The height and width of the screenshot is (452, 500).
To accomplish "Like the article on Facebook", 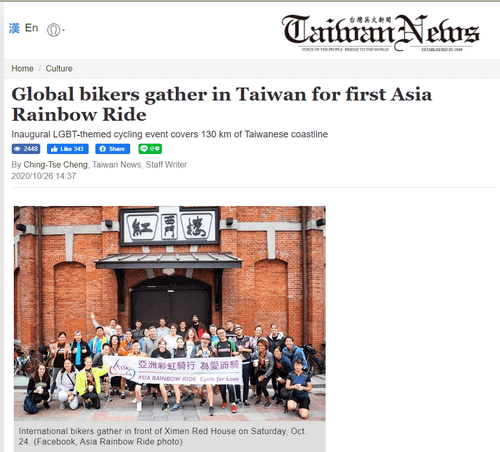I will click(68, 149).
